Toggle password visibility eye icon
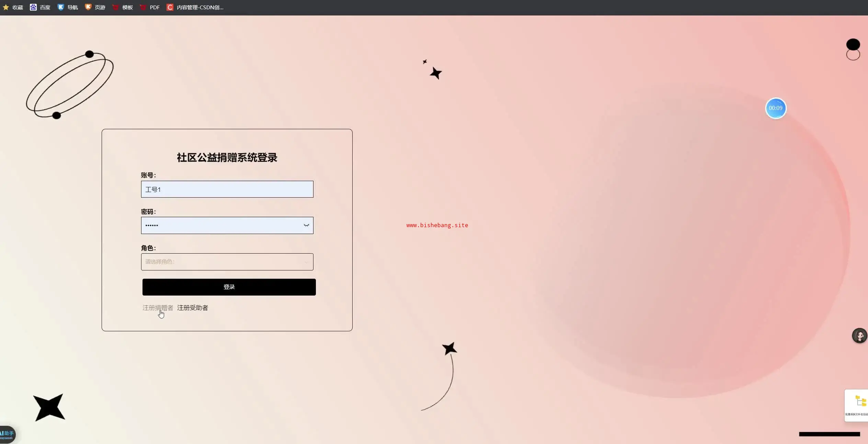The height and width of the screenshot is (444, 868). 306,225
